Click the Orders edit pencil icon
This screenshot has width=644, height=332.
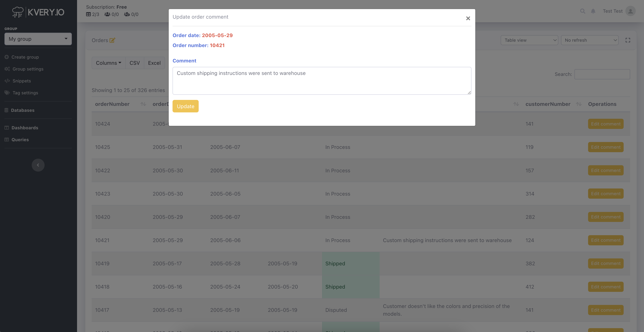click(x=112, y=40)
